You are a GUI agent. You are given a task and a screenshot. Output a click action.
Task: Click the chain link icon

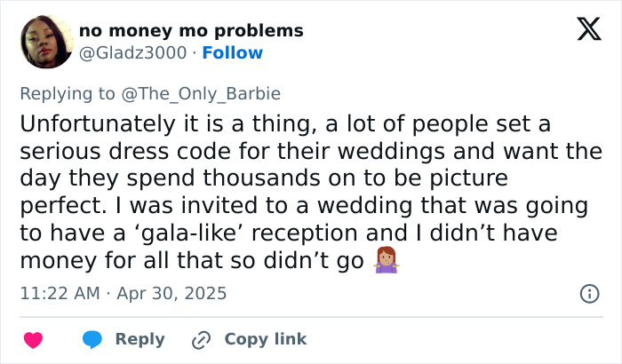(202, 339)
